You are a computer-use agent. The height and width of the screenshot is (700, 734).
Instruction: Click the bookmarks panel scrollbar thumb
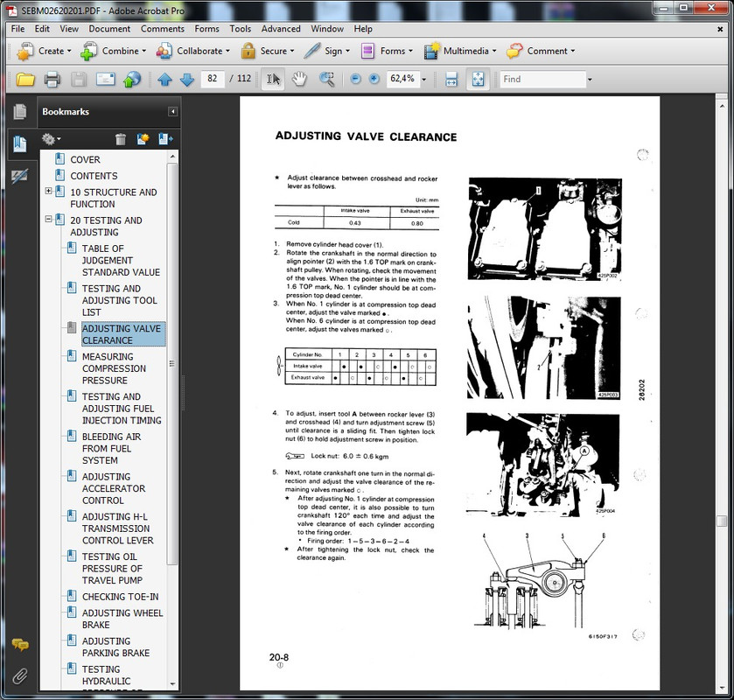tap(172, 364)
